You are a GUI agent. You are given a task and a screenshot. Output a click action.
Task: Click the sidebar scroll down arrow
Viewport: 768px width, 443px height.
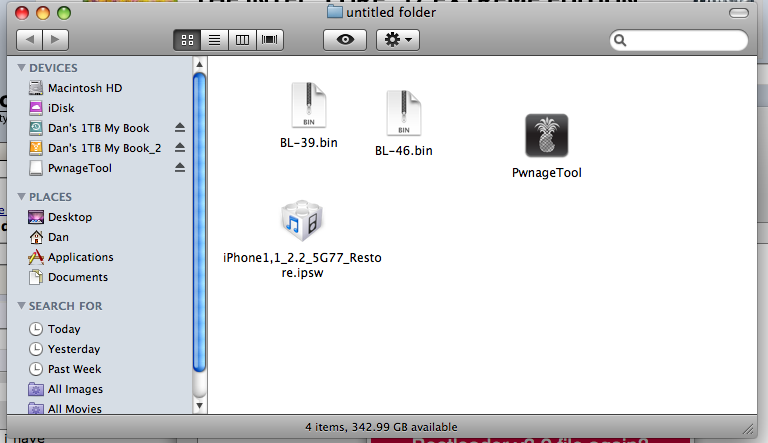click(x=199, y=406)
